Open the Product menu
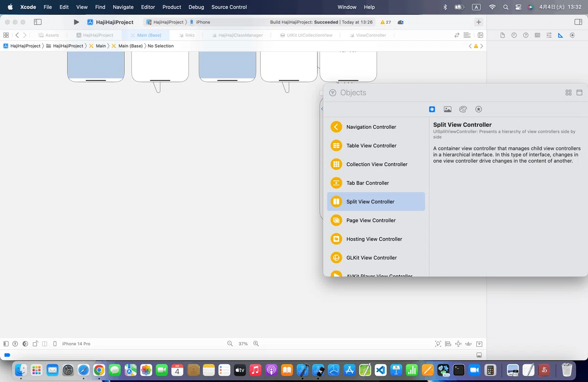 tap(172, 7)
